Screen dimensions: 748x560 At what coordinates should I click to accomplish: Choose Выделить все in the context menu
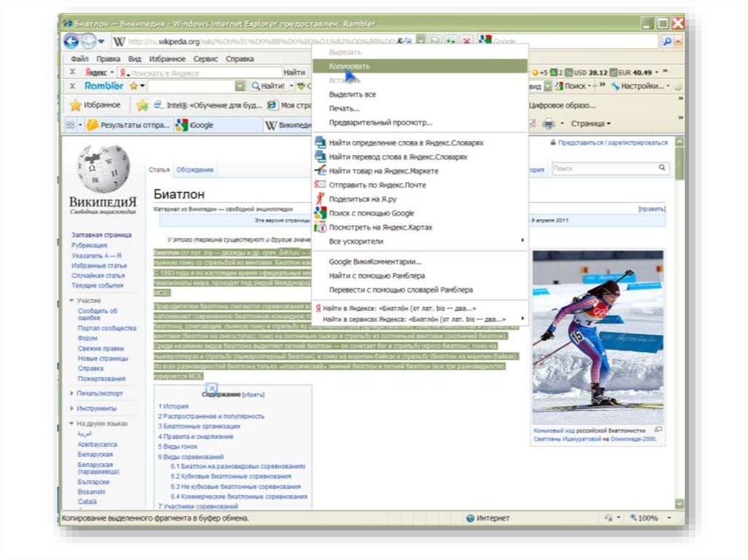pos(420,94)
